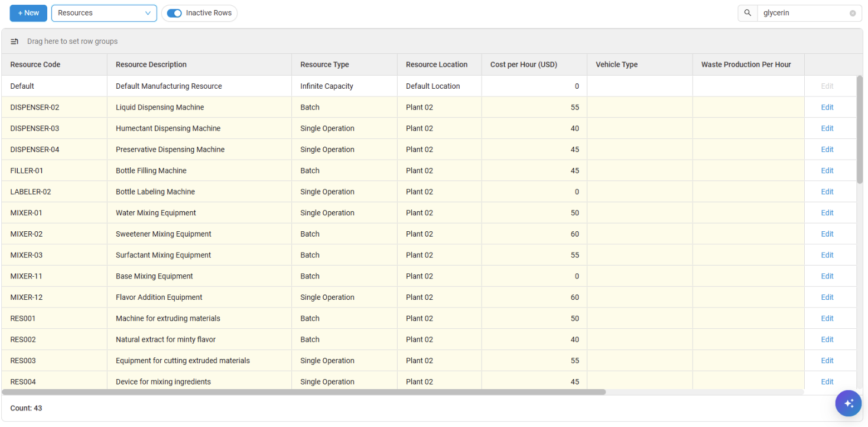The width and height of the screenshot is (868, 427).
Task: Click the vertical scrollbar thumb
Action: 859,130
